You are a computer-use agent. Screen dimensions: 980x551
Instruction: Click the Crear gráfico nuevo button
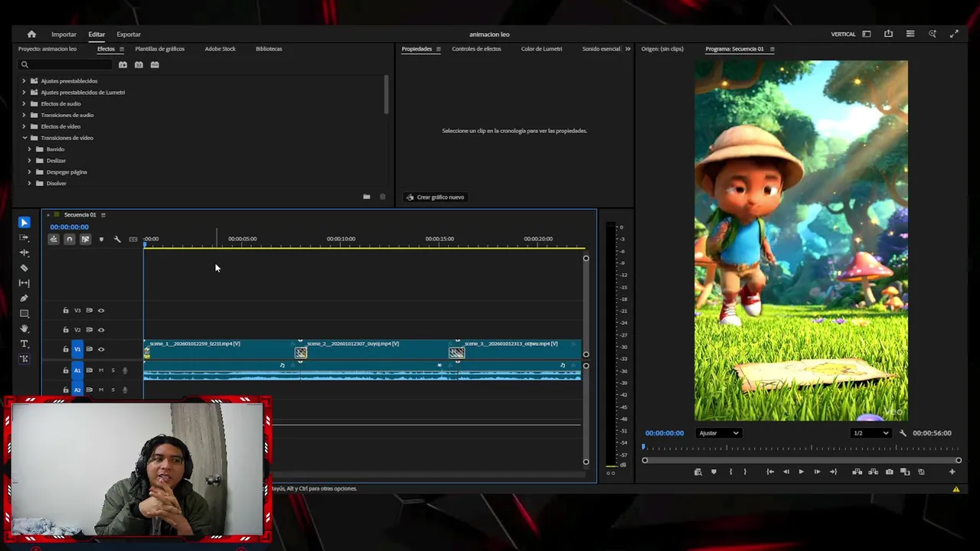[x=435, y=197]
